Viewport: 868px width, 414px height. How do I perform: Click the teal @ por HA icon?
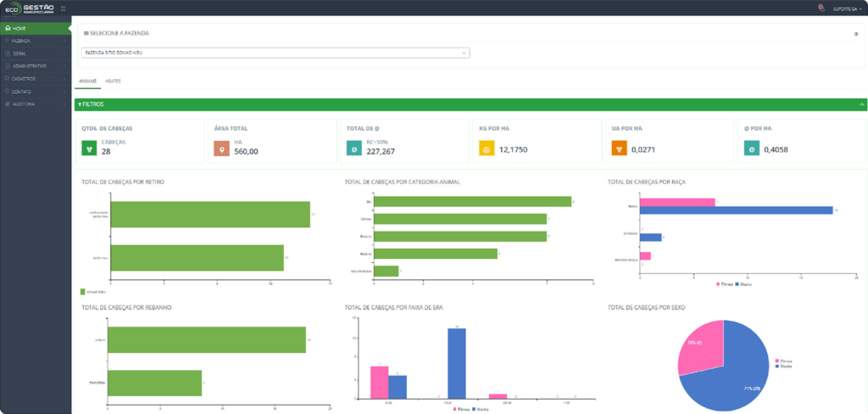750,148
